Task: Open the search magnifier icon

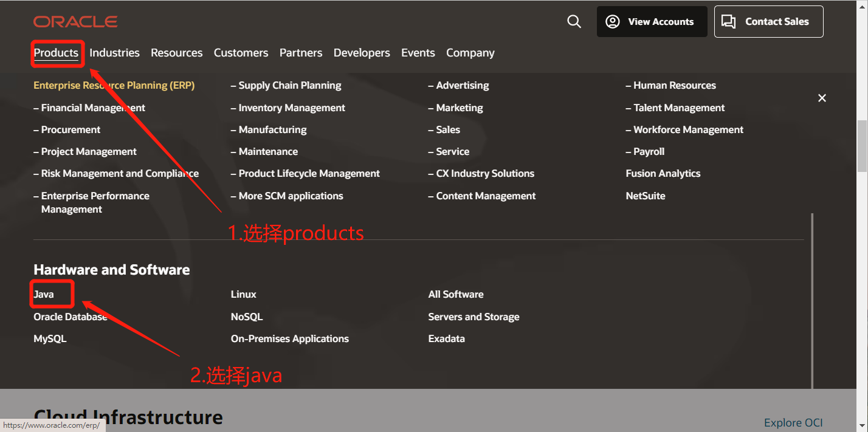Action: coord(574,22)
